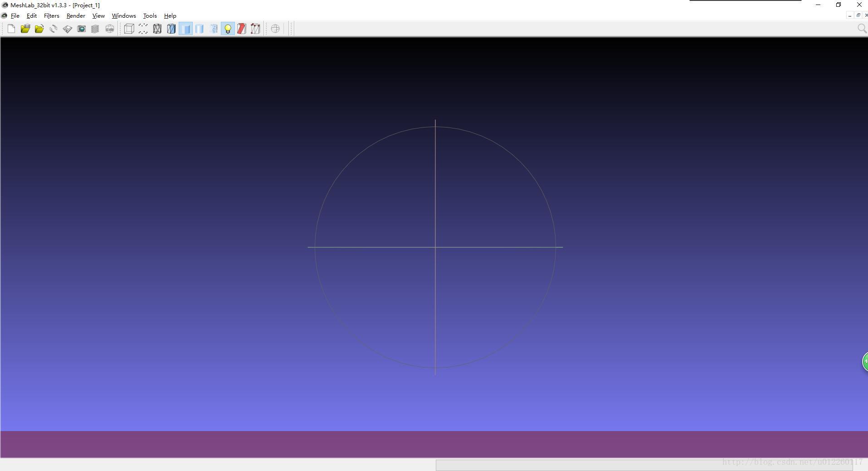
Task: Open the Edit menu
Action: [32, 16]
